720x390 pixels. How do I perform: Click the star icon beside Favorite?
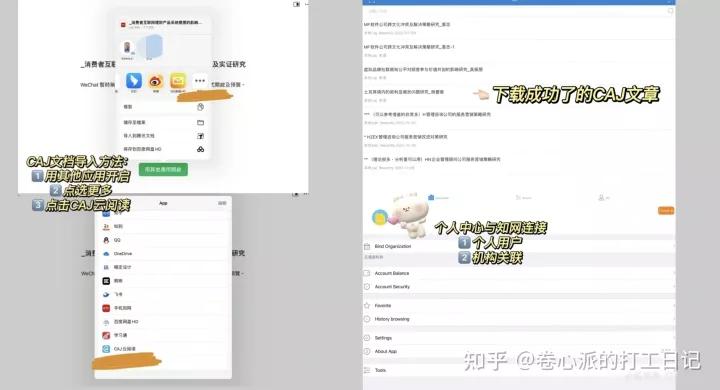pyautogui.click(x=367, y=305)
